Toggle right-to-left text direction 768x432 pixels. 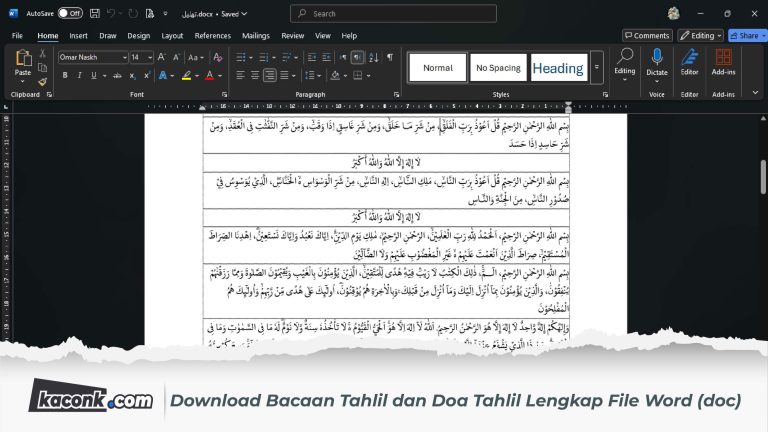tap(358, 57)
